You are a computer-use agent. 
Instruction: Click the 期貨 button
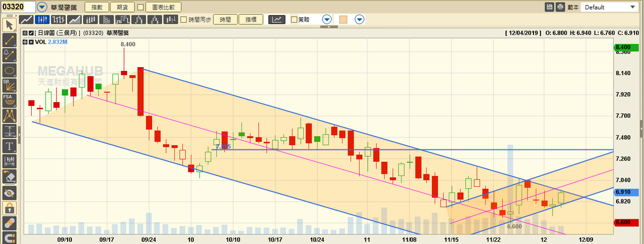(121, 8)
